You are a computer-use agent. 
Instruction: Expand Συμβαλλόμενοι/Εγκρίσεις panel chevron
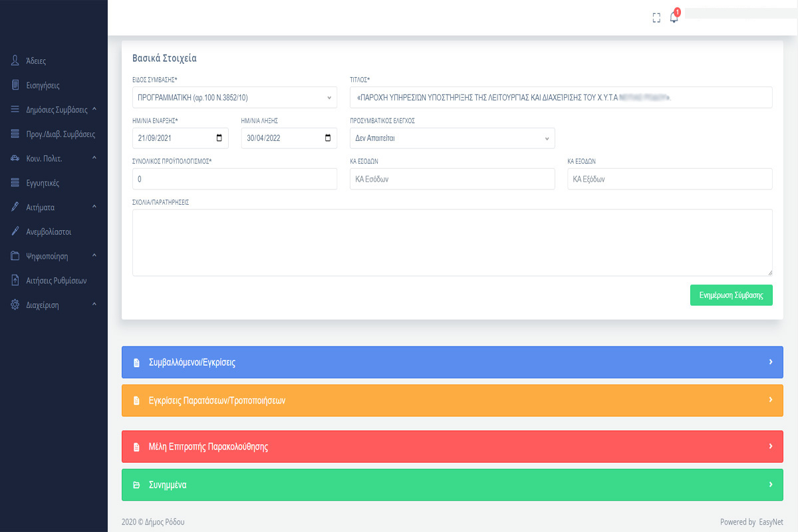(771, 362)
